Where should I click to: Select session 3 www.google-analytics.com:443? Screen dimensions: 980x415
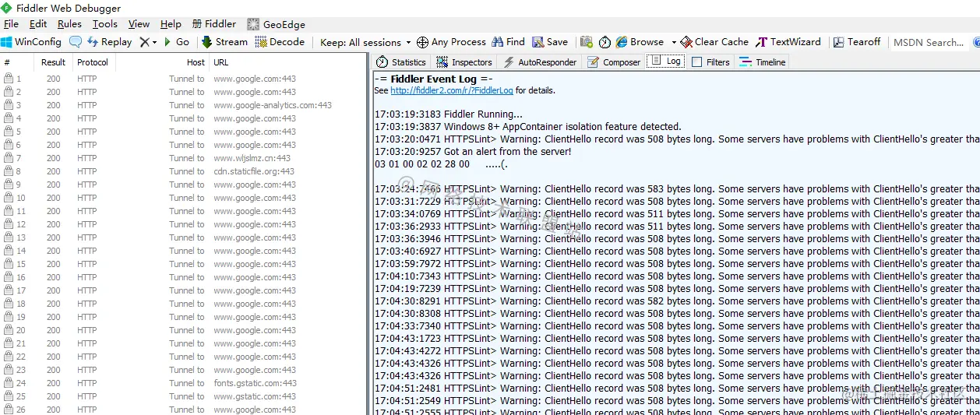point(184,105)
